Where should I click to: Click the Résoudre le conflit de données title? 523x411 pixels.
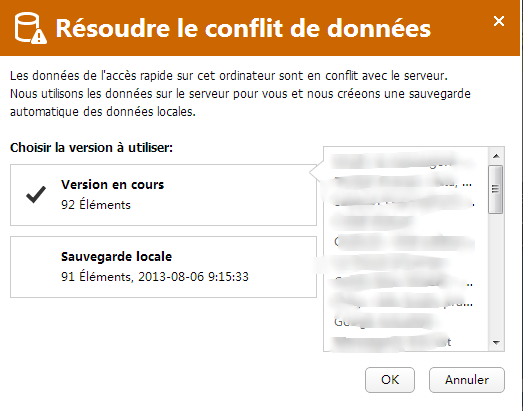pyautogui.click(x=243, y=28)
